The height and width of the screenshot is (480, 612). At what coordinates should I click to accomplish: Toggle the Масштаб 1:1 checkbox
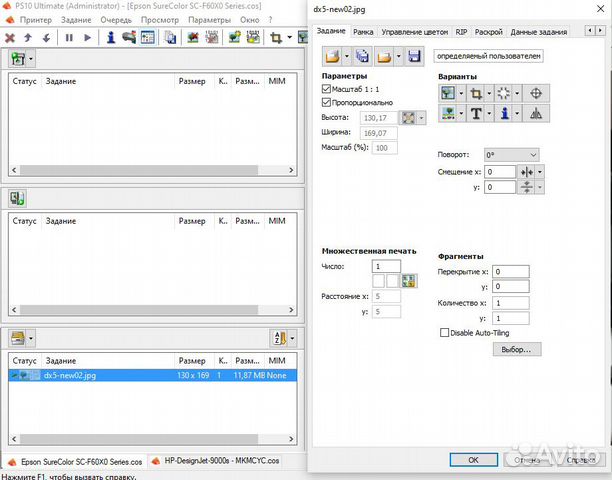click(327, 90)
